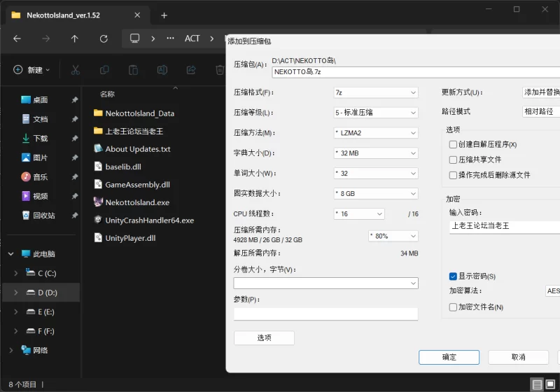Open a new Explorer tab with plus
560x392 pixels.
pyautogui.click(x=164, y=15)
